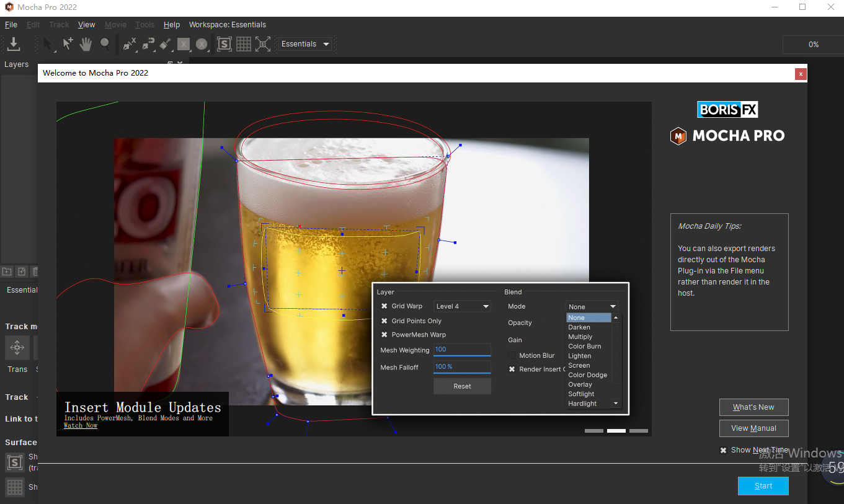This screenshot has width=844, height=504.
Task: Toggle the Show Next Time checkbox
Action: [723, 450]
